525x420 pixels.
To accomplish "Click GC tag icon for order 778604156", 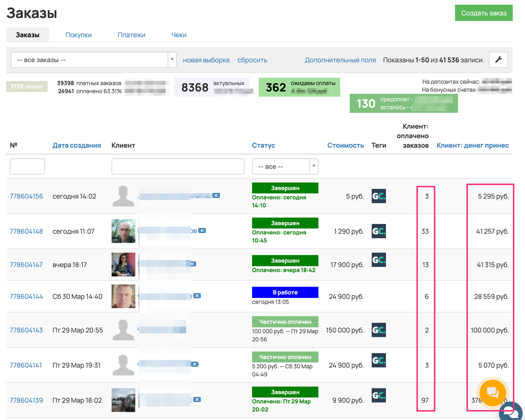I will pos(379,196).
